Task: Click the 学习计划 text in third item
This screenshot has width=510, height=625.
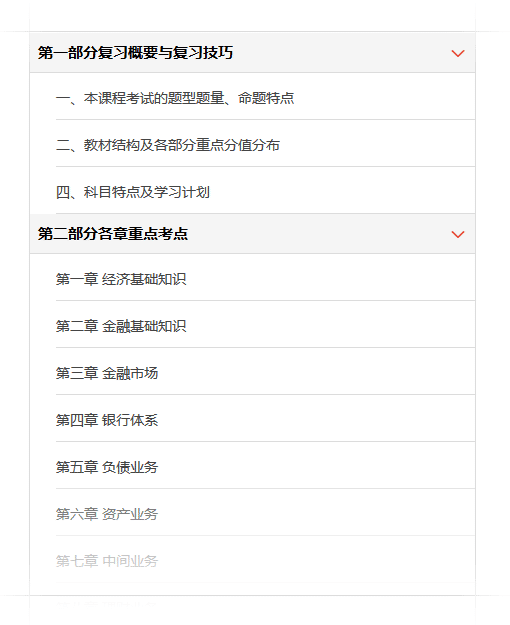Action: pos(182,192)
